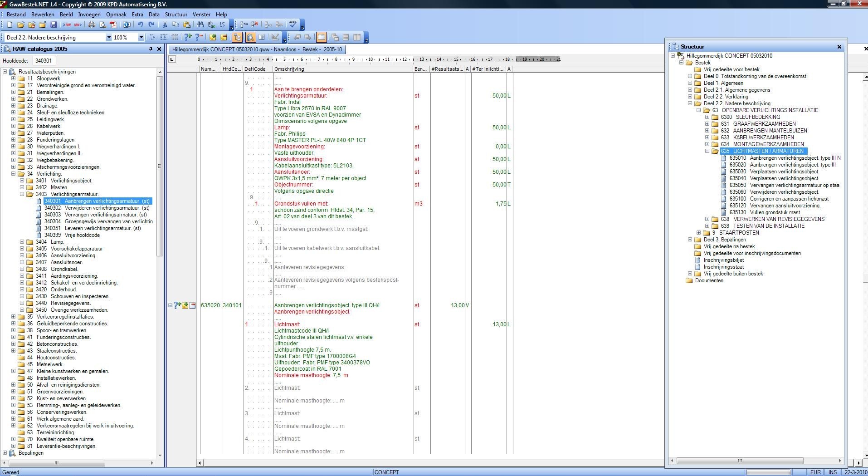Click the cascade windows icon

click(x=335, y=37)
